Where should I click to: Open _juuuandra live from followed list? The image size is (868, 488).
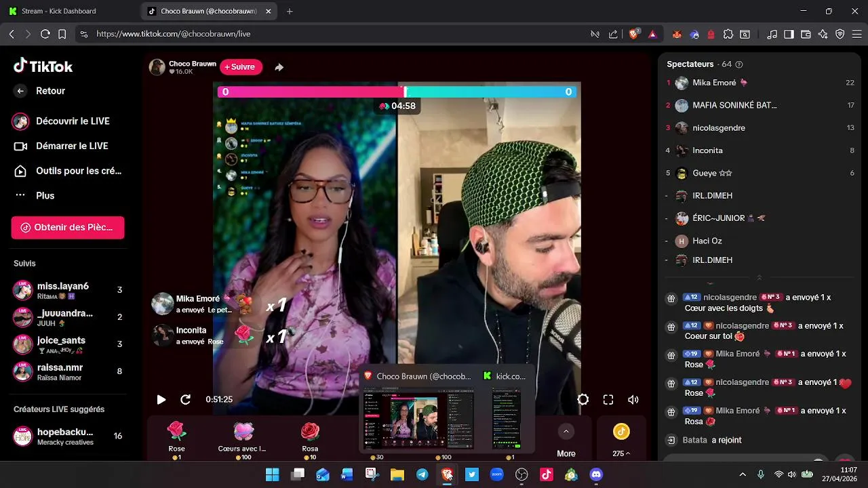pyautogui.click(x=68, y=317)
